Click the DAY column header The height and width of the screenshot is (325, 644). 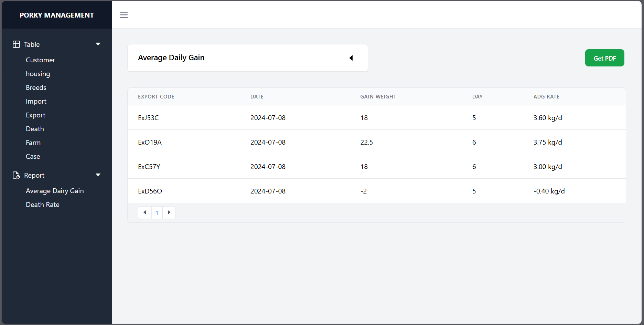coord(477,97)
